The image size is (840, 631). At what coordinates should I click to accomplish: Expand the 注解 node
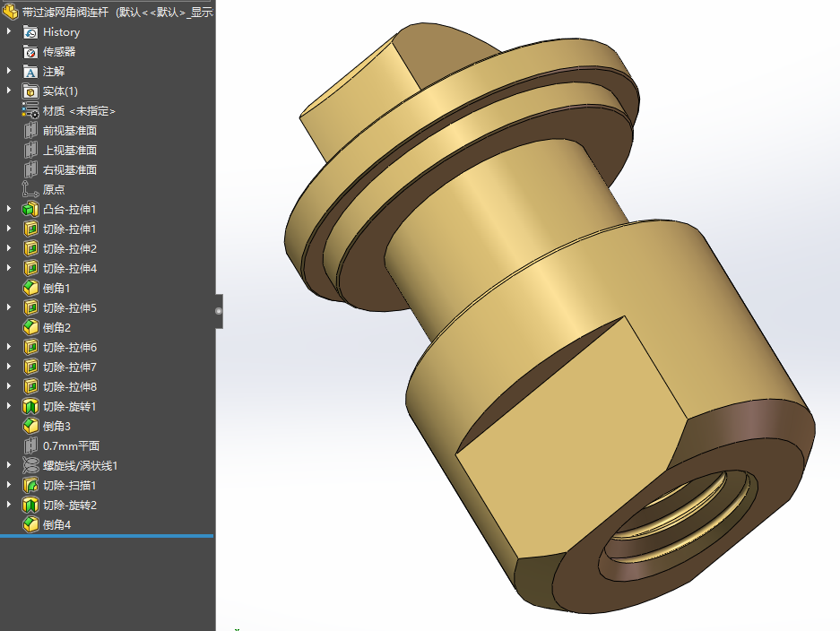pos(9,71)
